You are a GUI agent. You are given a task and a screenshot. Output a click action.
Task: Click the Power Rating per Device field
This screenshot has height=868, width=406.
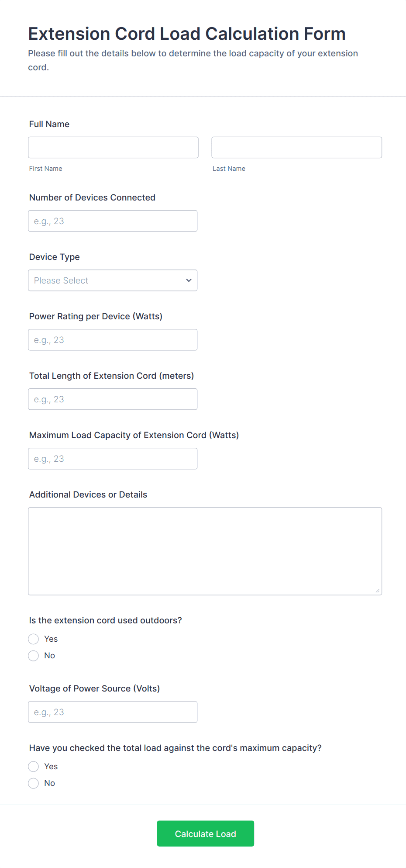(113, 340)
